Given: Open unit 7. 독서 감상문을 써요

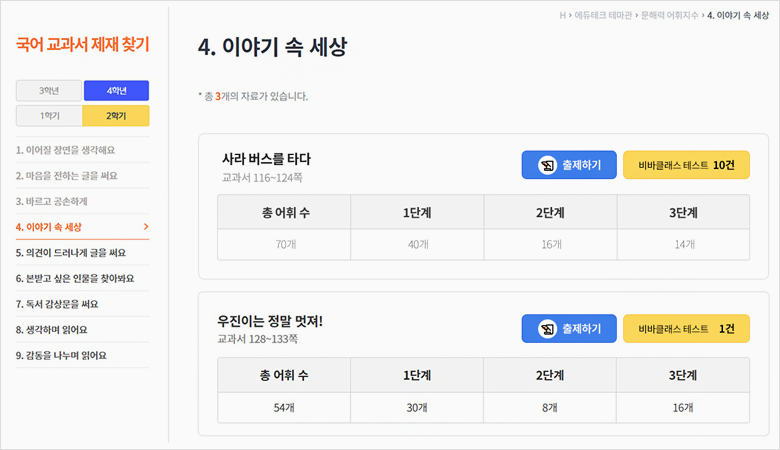Looking at the screenshot, I should click(83, 304).
